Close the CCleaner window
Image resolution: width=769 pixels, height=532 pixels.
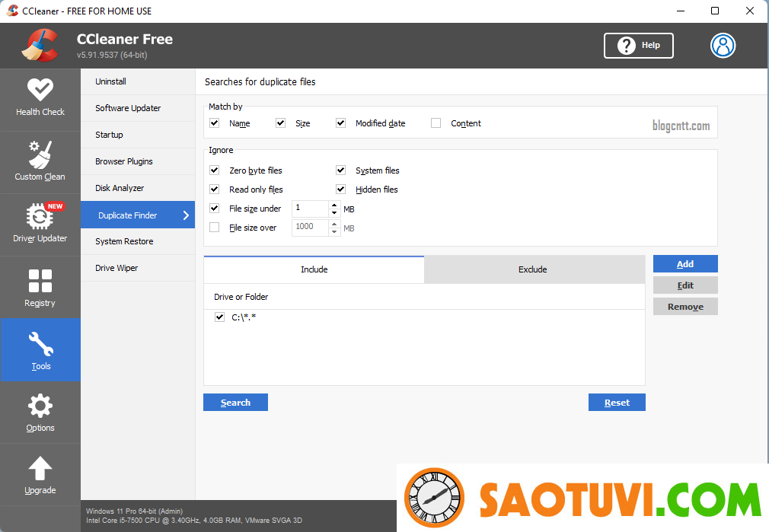[750, 11]
